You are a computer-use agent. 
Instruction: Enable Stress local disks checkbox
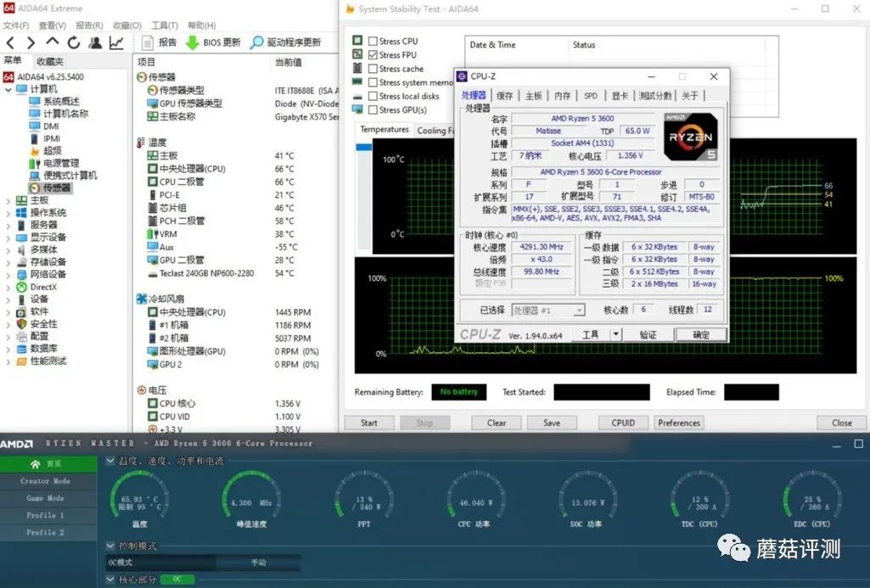click(373, 96)
